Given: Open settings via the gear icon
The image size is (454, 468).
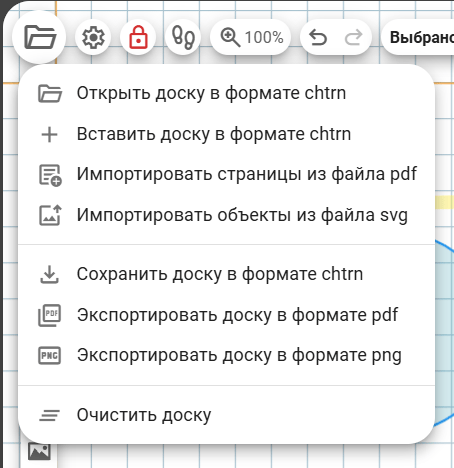Looking at the screenshot, I should (x=93, y=37).
